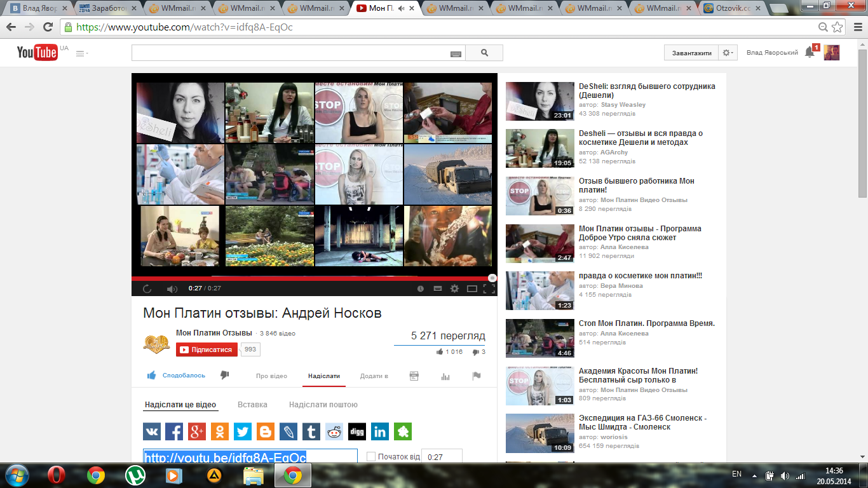The width and height of the screenshot is (868, 488).
Task: Open the settings gear dropdown next to Завантажити
Action: [728, 53]
